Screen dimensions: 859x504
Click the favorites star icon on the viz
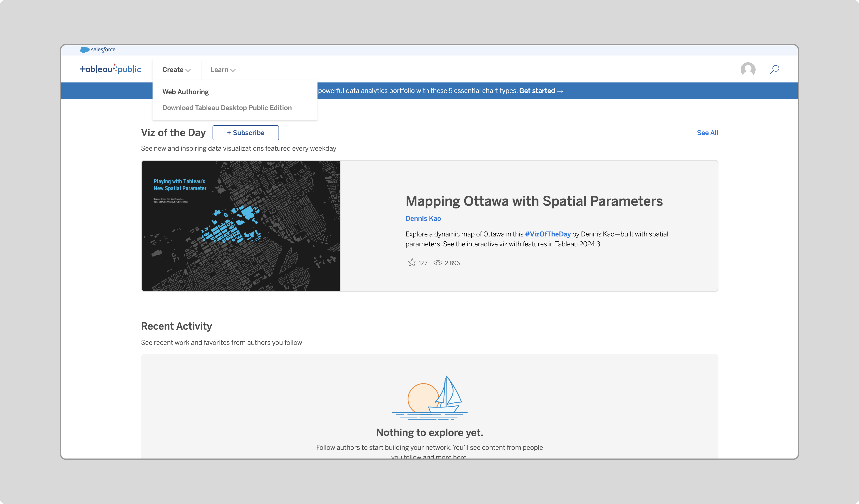pos(412,262)
